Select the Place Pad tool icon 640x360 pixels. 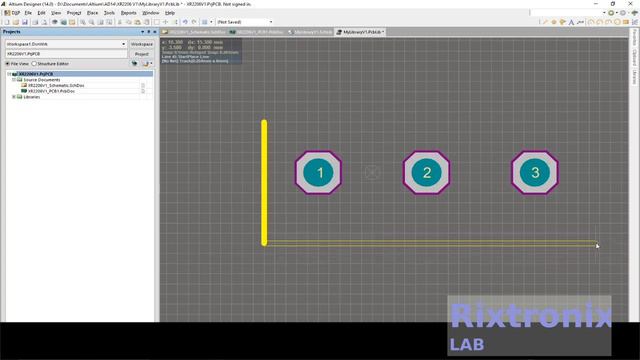click(554, 22)
